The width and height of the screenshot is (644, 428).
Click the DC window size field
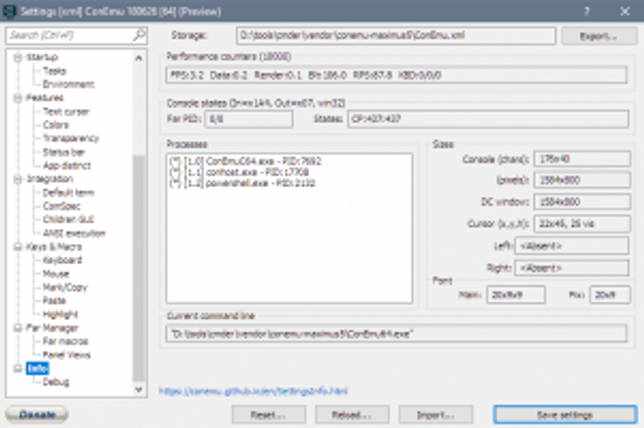(582, 202)
